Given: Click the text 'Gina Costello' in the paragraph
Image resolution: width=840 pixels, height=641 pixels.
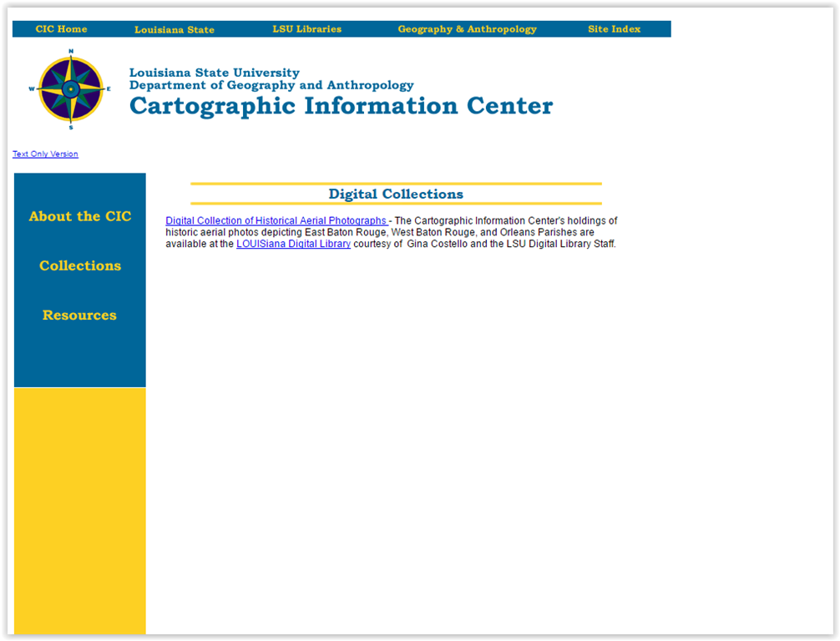Looking at the screenshot, I should (438, 244).
